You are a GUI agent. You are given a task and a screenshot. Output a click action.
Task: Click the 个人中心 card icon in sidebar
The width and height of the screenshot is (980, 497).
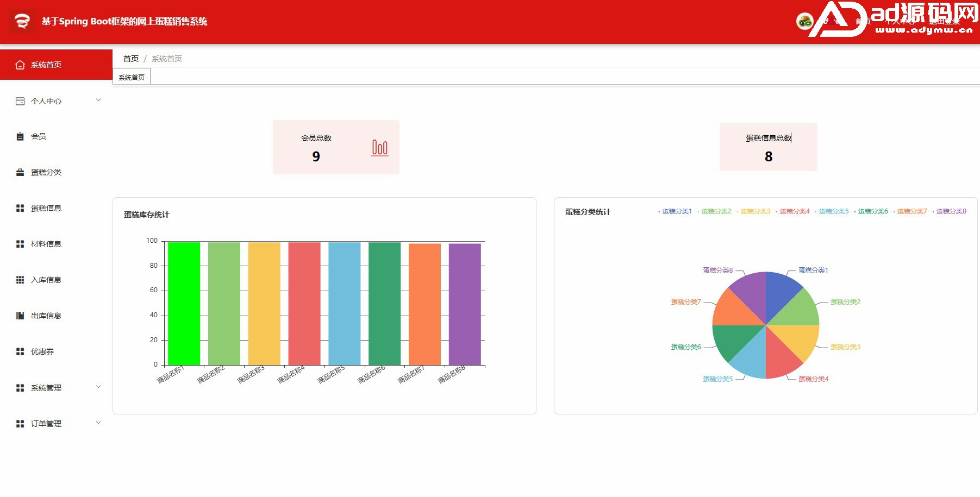coord(20,101)
